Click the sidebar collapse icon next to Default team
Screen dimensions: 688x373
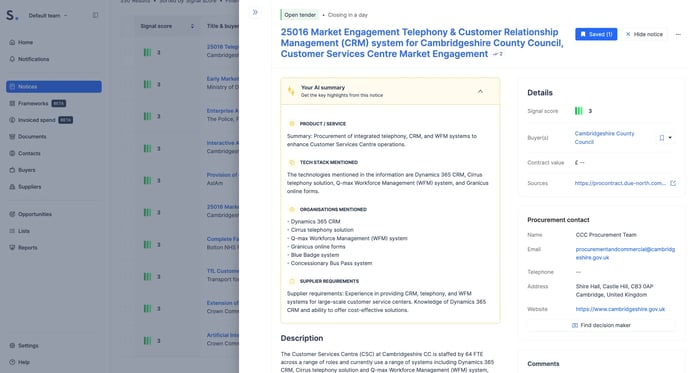click(95, 15)
